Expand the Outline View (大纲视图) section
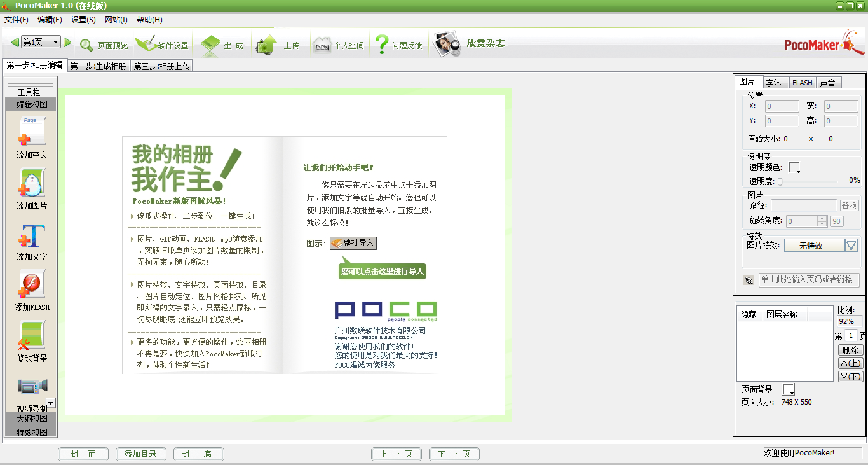Screen dimensions: 868x465 [x=31, y=419]
